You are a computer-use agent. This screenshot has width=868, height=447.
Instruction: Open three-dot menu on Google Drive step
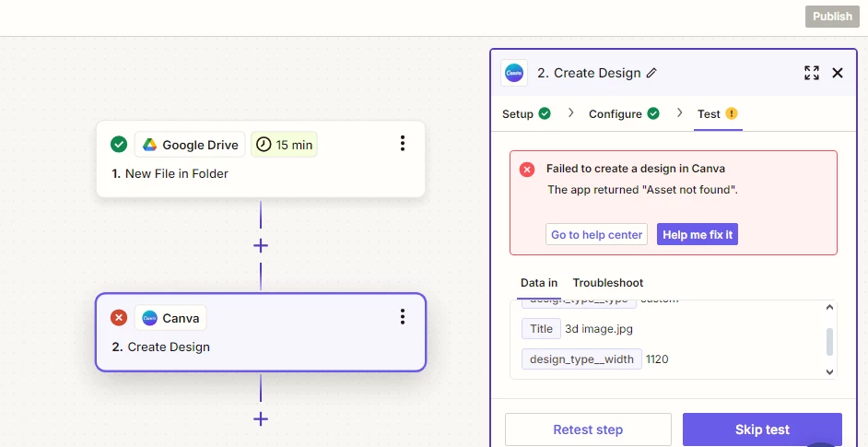[403, 144]
